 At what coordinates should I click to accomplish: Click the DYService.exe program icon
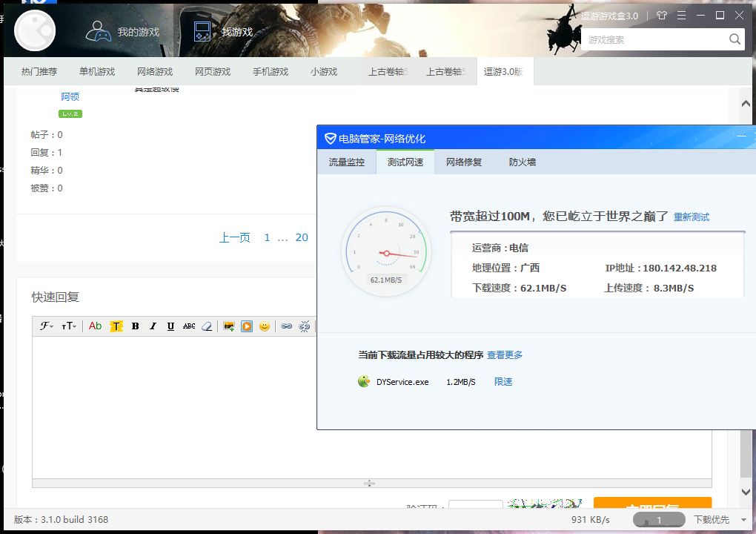364,381
